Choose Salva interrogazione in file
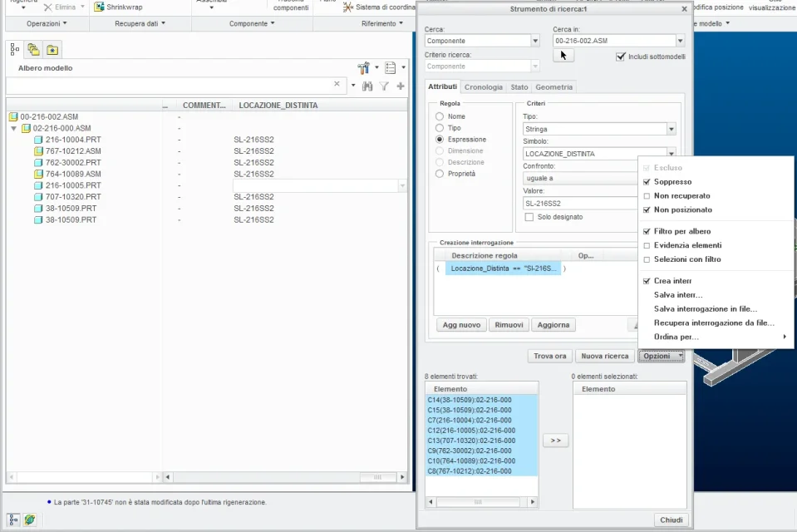This screenshot has width=797, height=532. click(x=706, y=308)
